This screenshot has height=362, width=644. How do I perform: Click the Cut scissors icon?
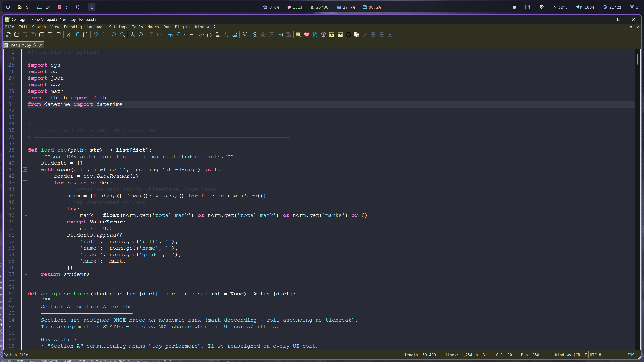pos(69,35)
